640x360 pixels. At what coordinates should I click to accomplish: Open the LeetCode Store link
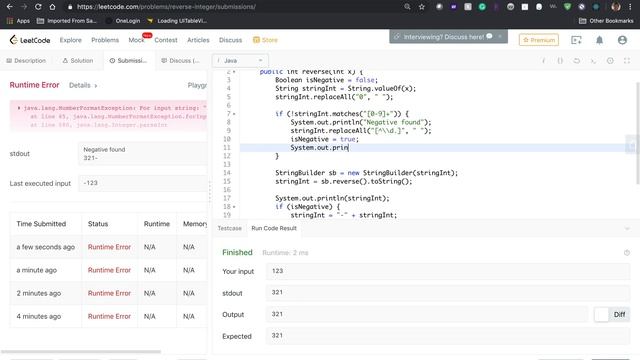coord(265,40)
